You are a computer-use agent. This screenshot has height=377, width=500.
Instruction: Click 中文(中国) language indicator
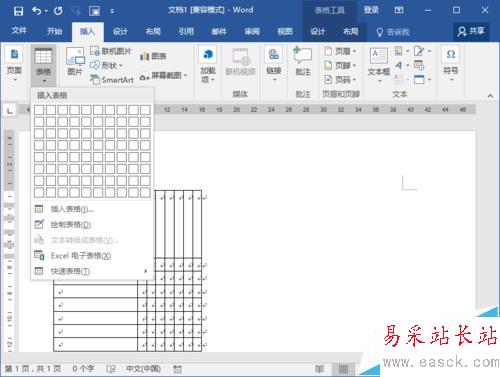143,369
